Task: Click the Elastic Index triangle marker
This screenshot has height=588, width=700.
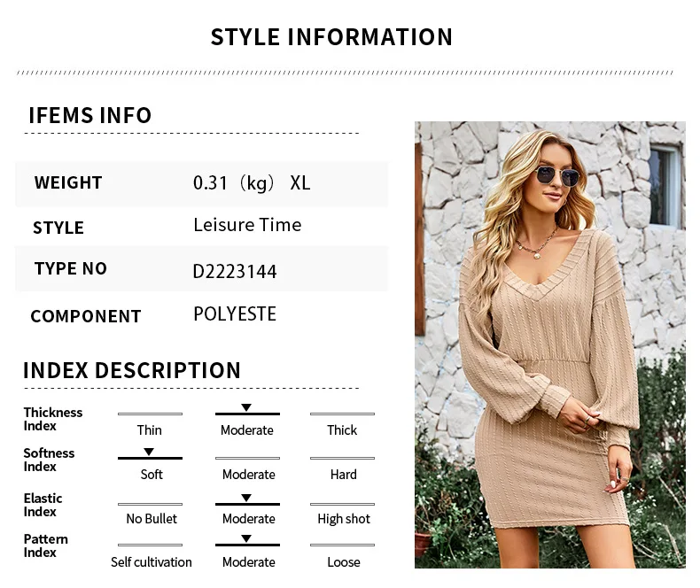Action: (246, 498)
